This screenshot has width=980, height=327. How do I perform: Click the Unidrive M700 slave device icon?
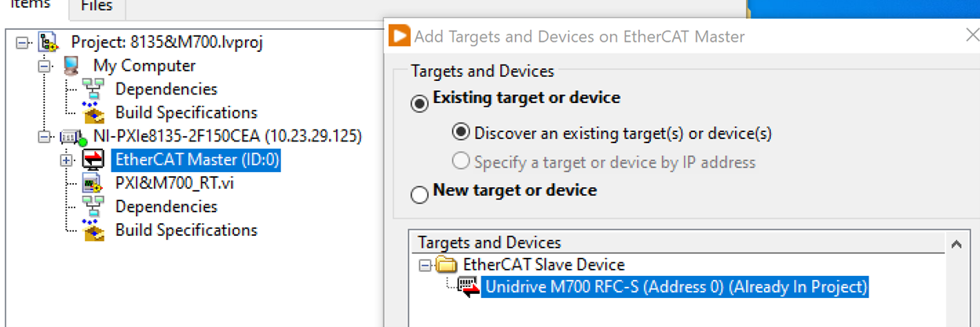(x=469, y=287)
